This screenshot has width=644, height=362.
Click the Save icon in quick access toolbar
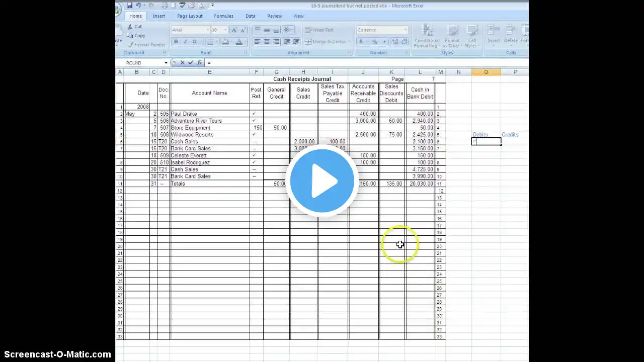point(129,6)
